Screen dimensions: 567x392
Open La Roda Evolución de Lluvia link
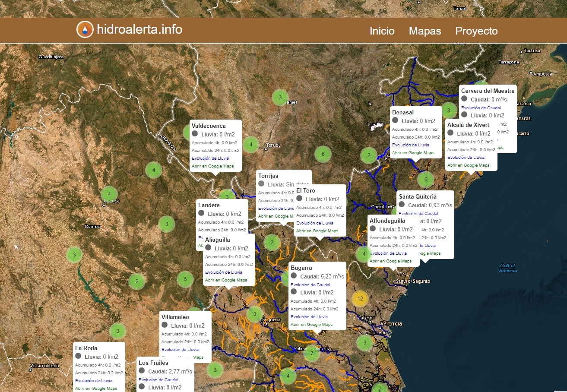(x=94, y=381)
